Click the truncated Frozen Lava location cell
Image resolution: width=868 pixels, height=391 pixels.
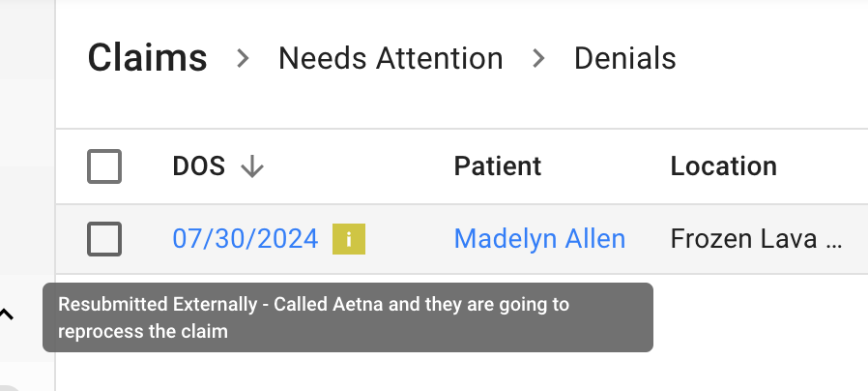click(x=756, y=239)
